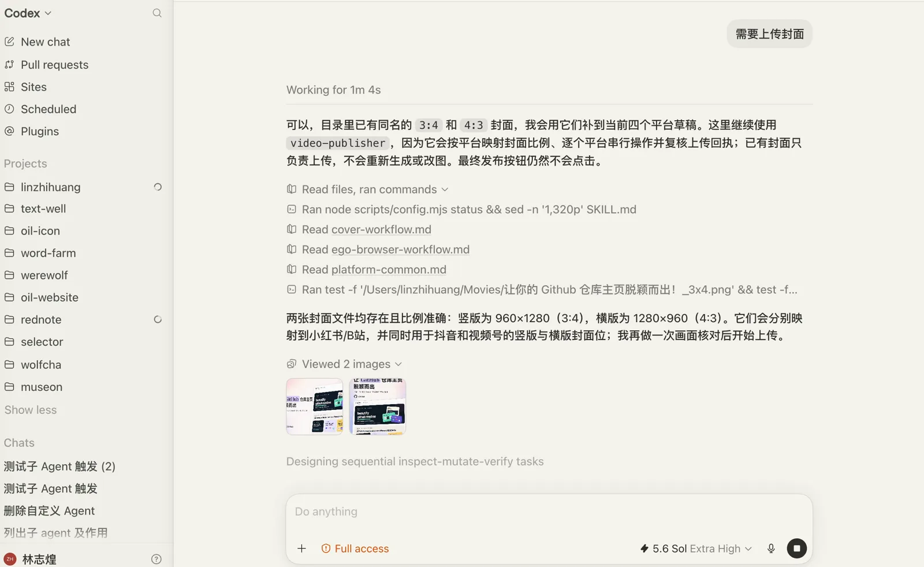Viewport: 924px width, 567px height.
Task: Click the 需要上传封面 user message bubble
Action: pyautogui.click(x=769, y=34)
